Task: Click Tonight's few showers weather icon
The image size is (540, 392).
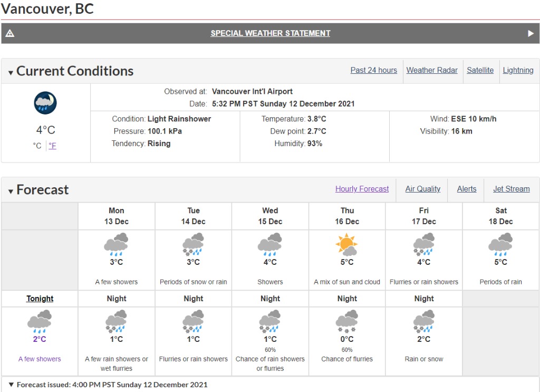Action: [x=40, y=321]
